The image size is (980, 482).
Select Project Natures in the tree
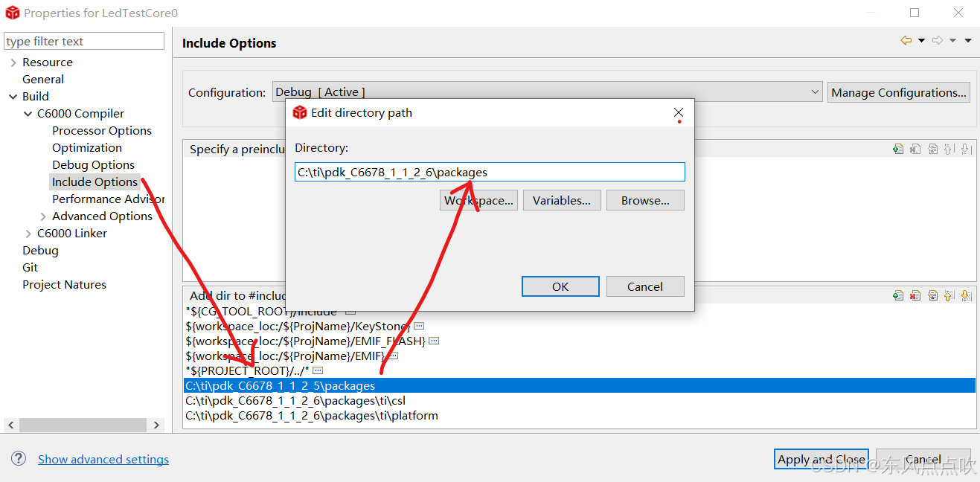[x=64, y=284]
